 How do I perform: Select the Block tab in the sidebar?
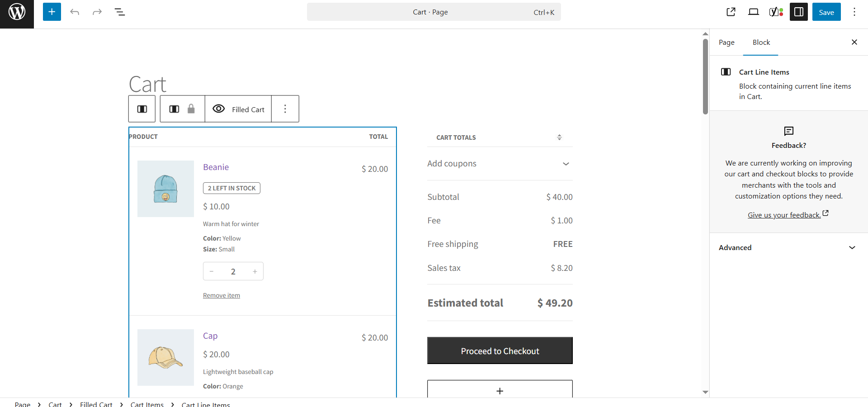[x=761, y=42]
